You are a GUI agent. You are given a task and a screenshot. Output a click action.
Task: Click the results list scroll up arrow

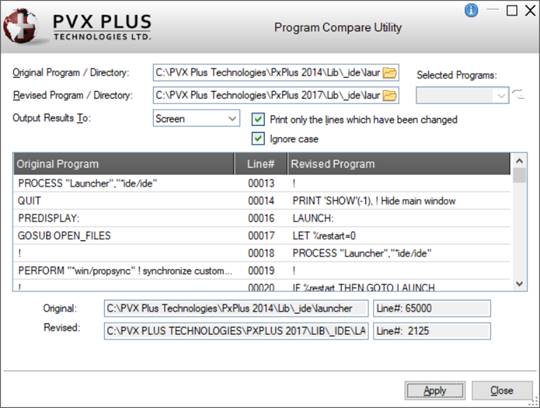point(519,161)
